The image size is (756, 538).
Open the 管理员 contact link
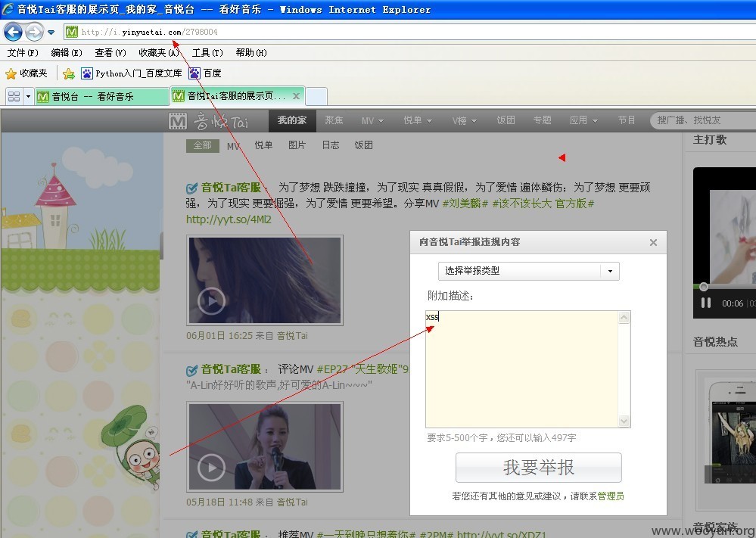[x=611, y=496]
